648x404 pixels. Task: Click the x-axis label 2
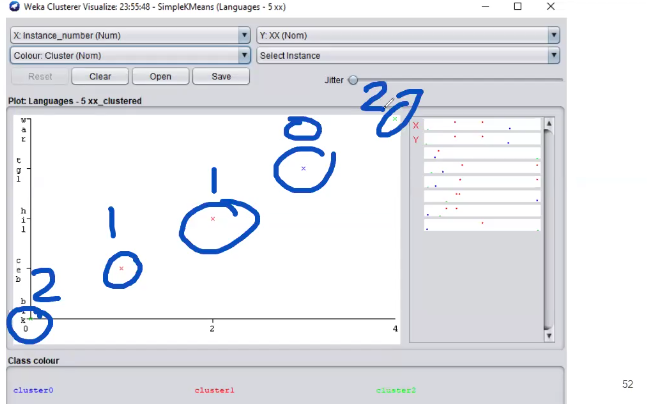212,329
